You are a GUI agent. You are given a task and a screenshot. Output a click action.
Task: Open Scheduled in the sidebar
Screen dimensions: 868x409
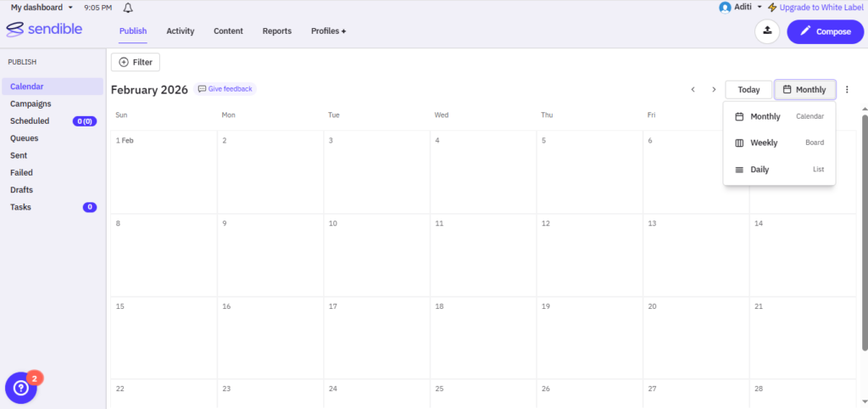point(30,120)
